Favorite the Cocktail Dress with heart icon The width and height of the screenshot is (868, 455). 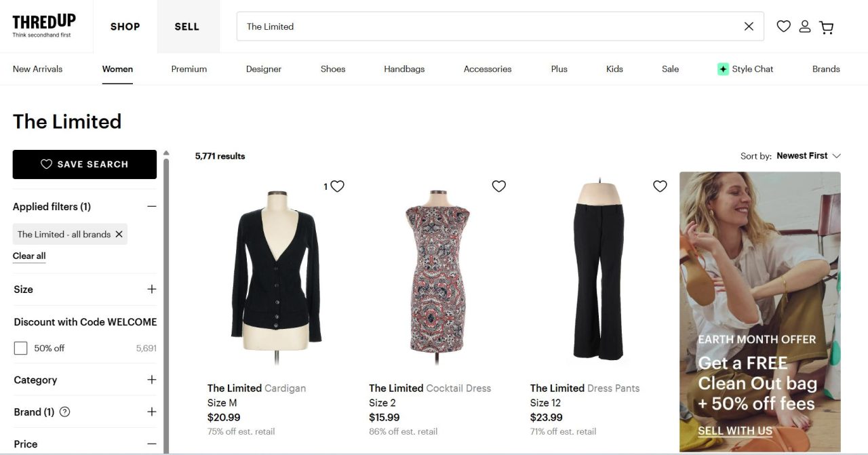tap(498, 186)
